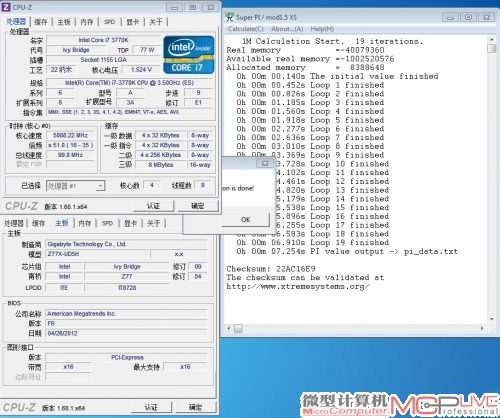Click the PI value output -> pi_data.txt line
The height and width of the screenshot is (418, 500).
point(347,251)
